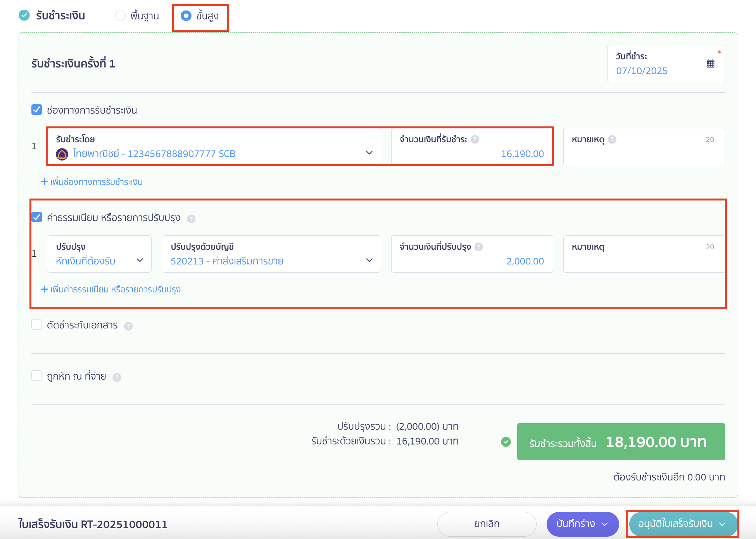Select the ขั้นสูง radio option
The height and width of the screenshot is (539, 756).
(x=186, y=16)
